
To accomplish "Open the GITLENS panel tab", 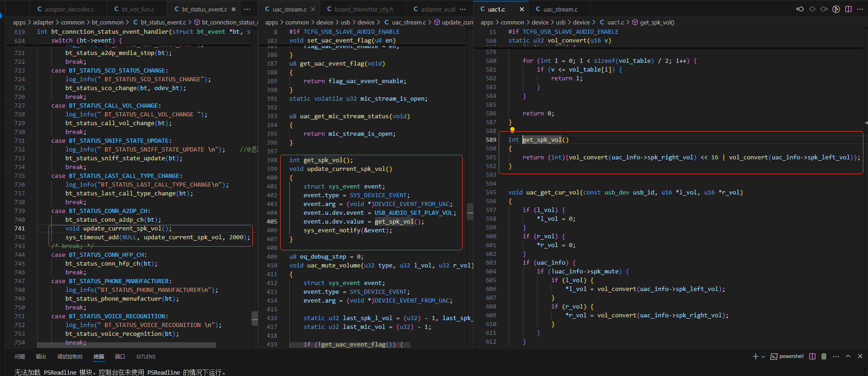I will click(146, 357).
